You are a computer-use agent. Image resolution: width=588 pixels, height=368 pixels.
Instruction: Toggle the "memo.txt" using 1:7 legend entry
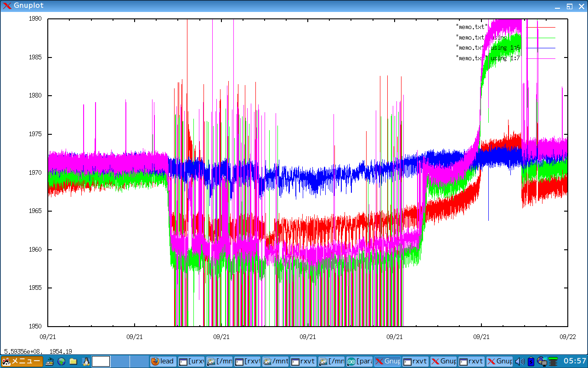point(488,58)
